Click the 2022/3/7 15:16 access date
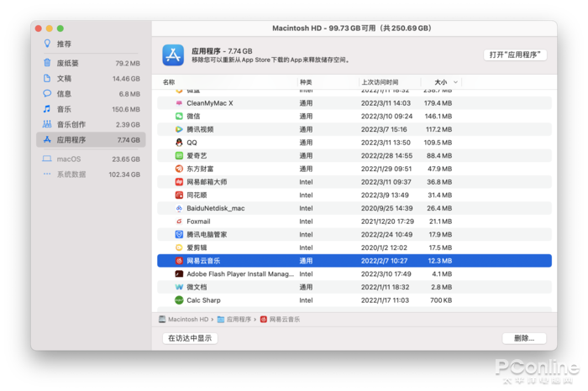The height and width of the screenshot is (391, 588). tap(384, 129)
